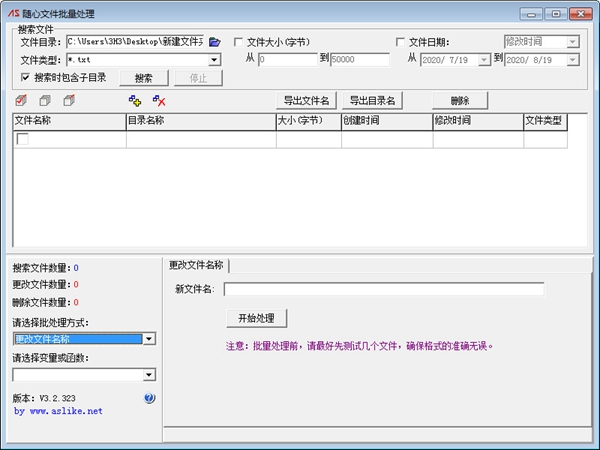Expand the 文件类型 dropdown showing *.txt
Screen dimensions: 600x450
pos(214,60)
